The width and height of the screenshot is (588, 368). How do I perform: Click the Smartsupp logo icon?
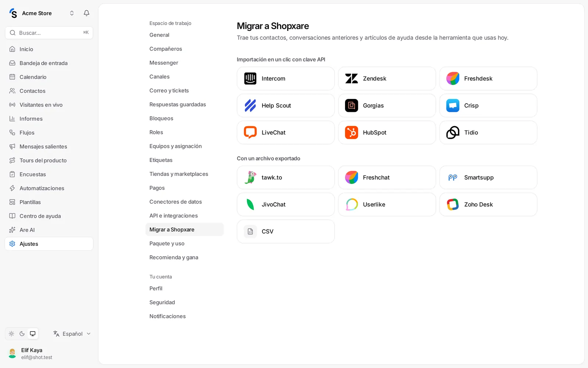tap(453, 177)
